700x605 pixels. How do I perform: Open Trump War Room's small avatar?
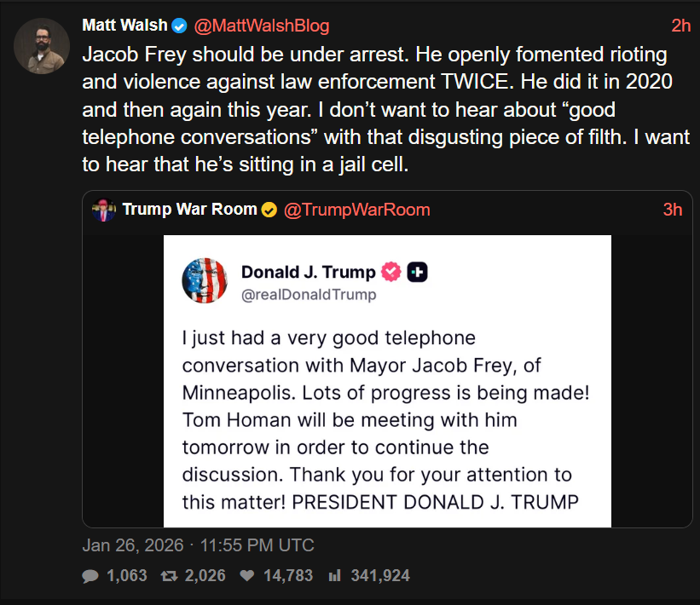point(104,210)
